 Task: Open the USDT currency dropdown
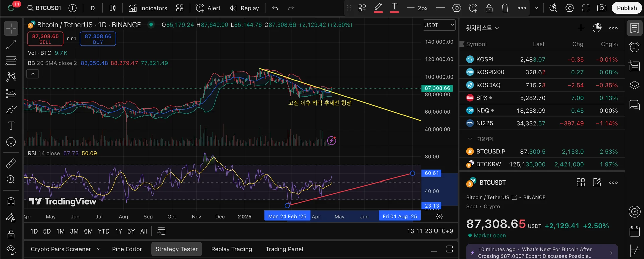[x=439, y=25]
